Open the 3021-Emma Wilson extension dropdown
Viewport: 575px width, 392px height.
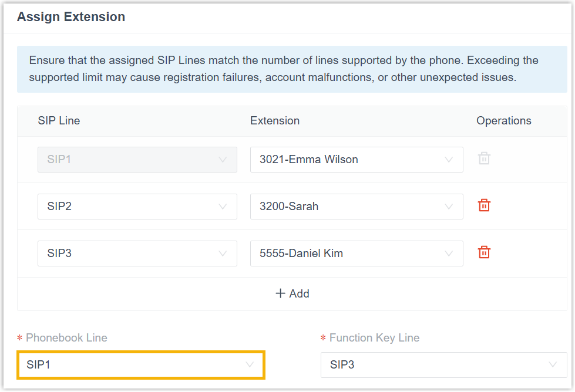[x=357, y=160]
